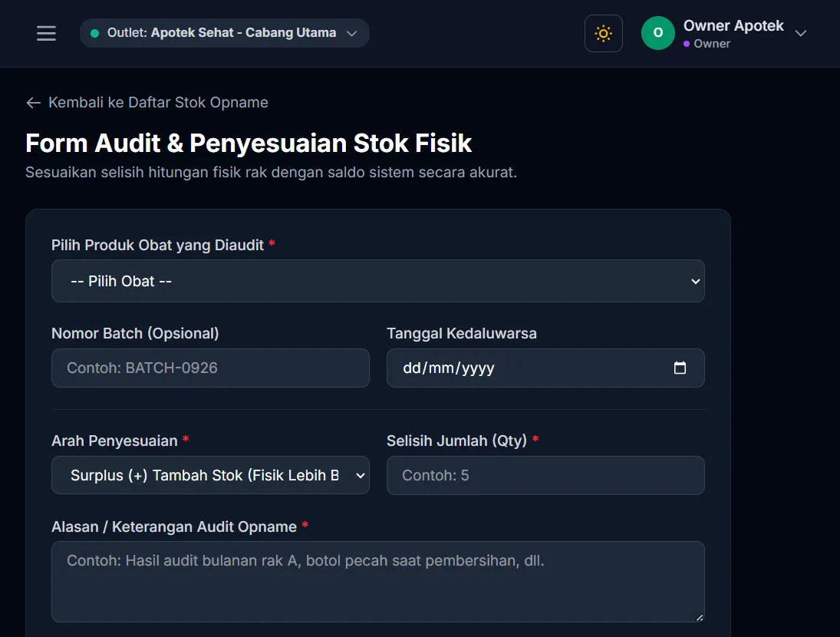Expand the Owner Apotek account chevron

[x=800, y=33]
